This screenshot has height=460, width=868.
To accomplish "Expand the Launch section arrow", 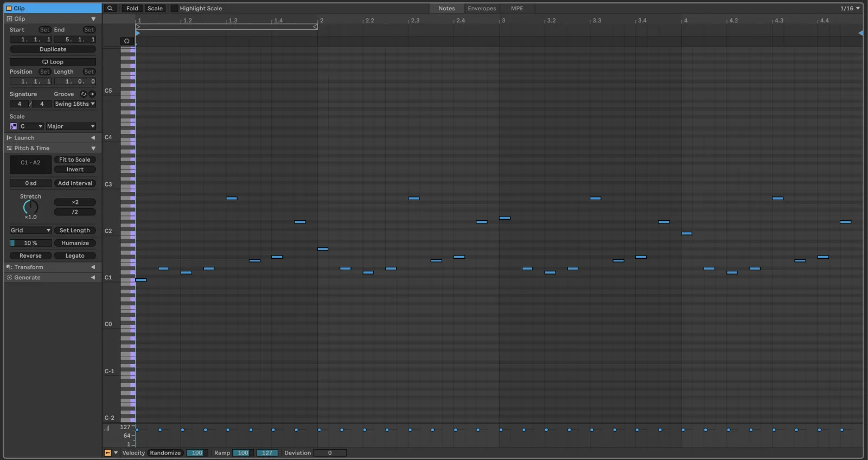I will (93, 138).
